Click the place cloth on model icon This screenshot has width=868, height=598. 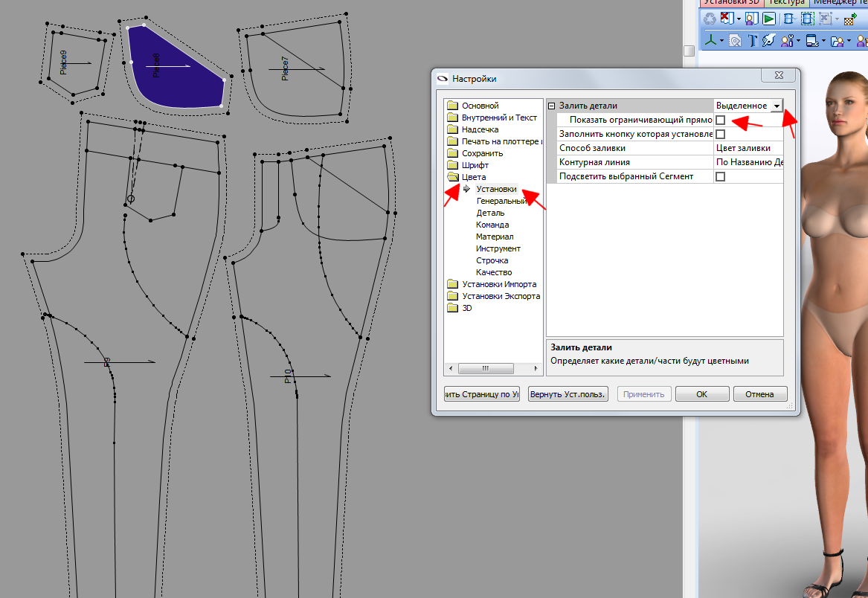[x=752, y=19]
